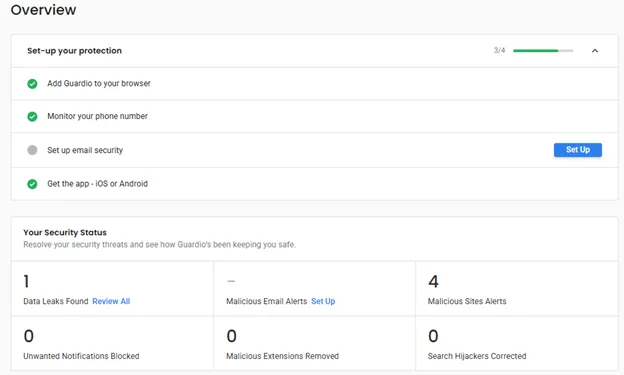This screenshot has height=375, width=624.
Task: Select Get the app - iOS or Android step
Action: 98,184
